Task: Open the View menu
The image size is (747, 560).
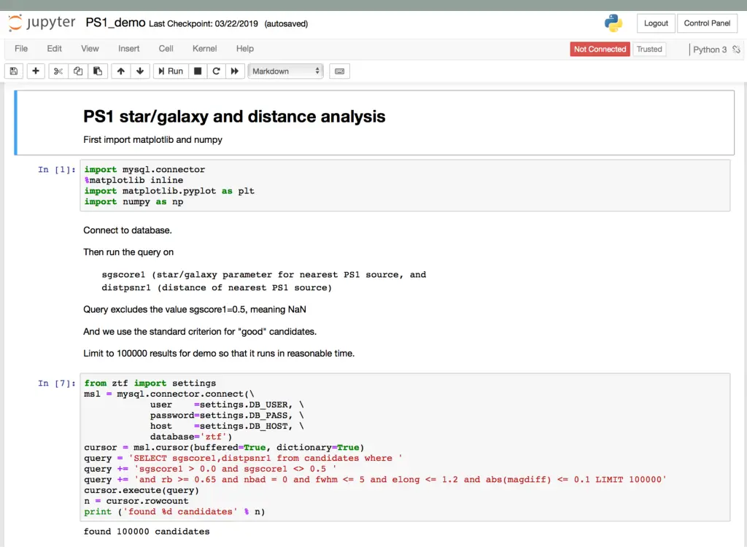Action: tap(90, 49)
